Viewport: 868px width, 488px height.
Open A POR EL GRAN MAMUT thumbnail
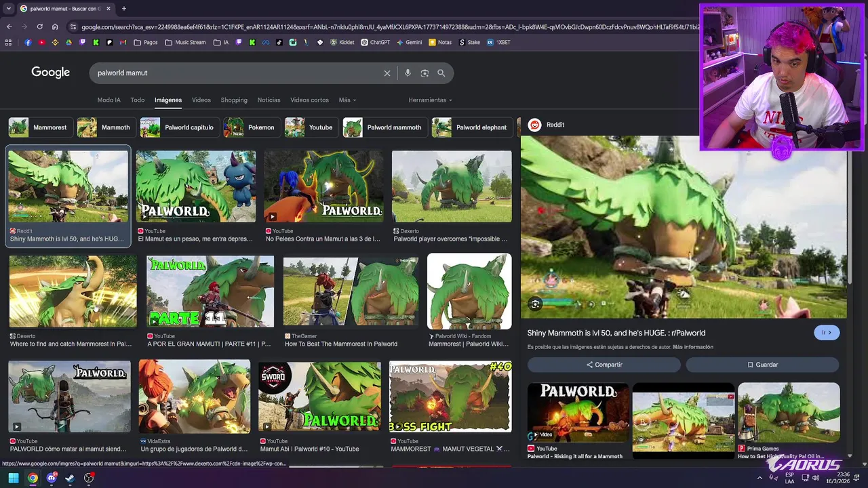(x=210, y=291)
